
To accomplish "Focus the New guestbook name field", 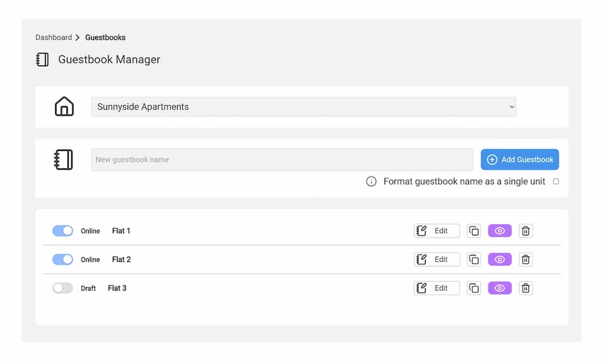I will coord(282,160).
